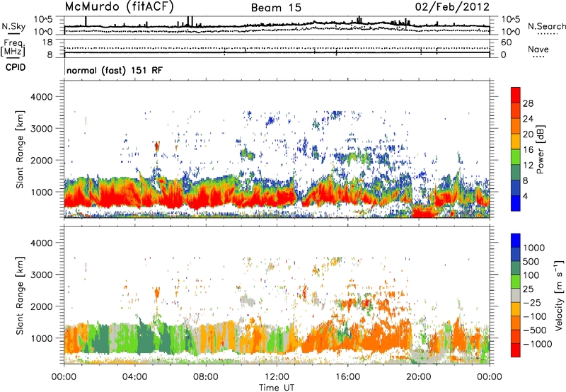Click the '60' tick on Nave axis
566x392 pixels.
click(x=506, y=42)
